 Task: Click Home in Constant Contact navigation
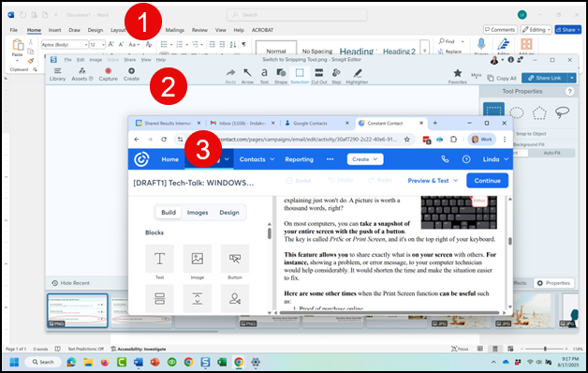click(x=169, y=159)
